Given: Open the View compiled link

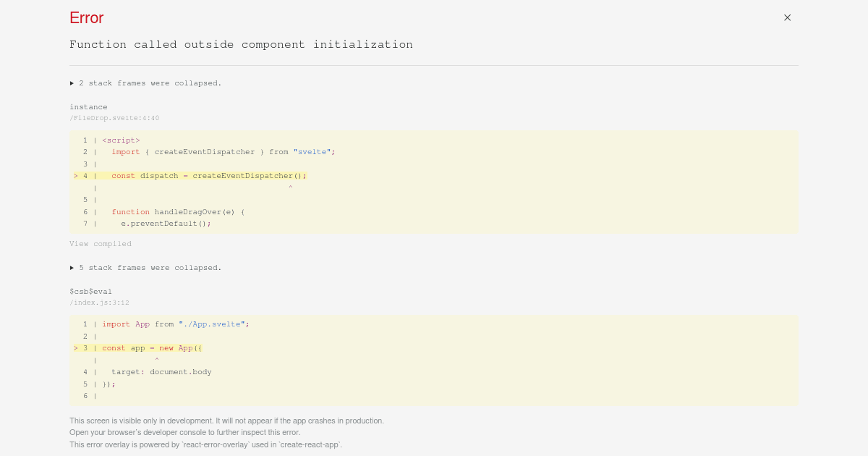Looking at the screenshot, I should (101, 244).
